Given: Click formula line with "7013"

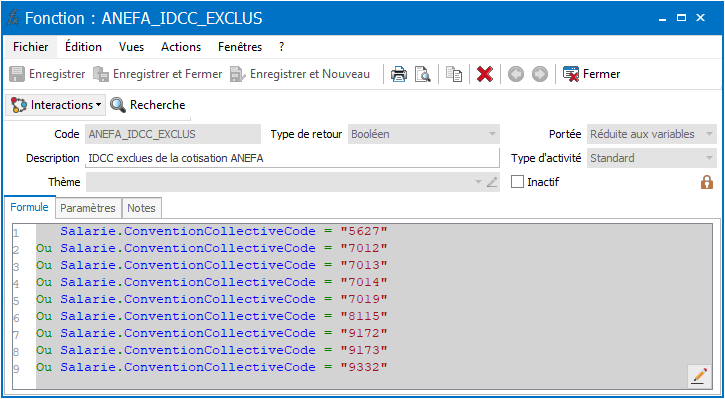Looking at the screenshot, I should [x=211, y=265].
